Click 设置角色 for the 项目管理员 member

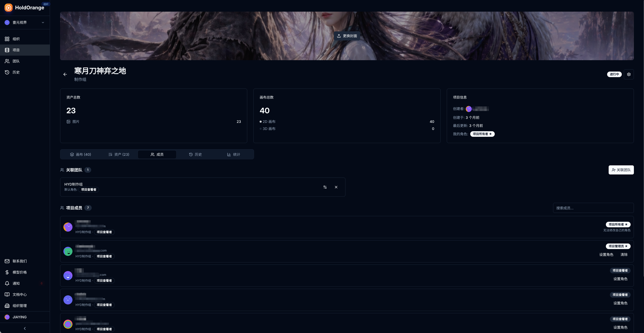pyautogui.click(x=606, y=255)
